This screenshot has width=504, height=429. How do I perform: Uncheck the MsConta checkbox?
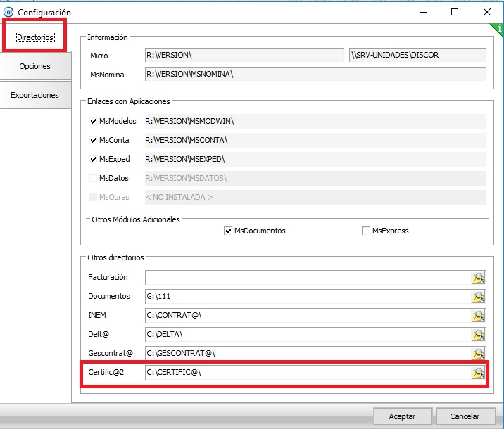[x=93, y=140]
